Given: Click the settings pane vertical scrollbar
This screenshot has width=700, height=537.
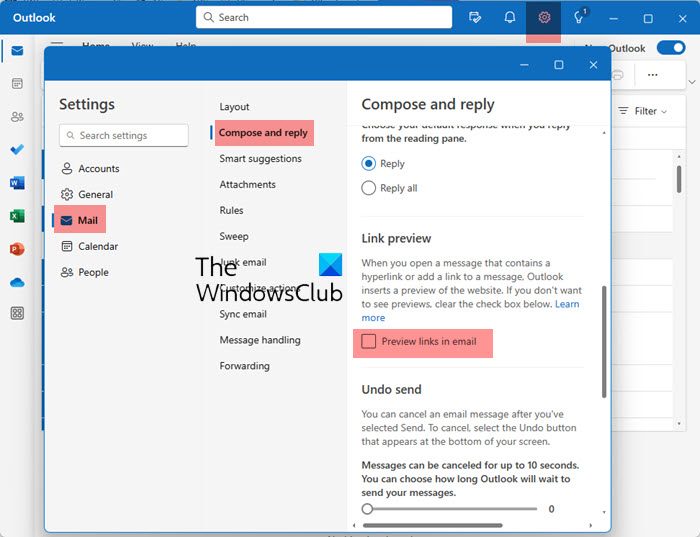Looking at the screenshot, I should (604, 341).
